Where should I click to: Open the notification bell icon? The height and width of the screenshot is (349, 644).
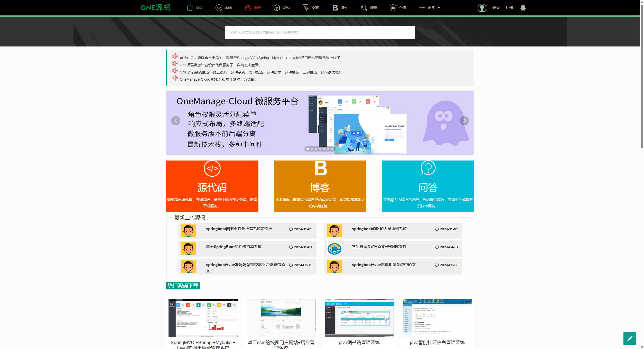point(523,8)
